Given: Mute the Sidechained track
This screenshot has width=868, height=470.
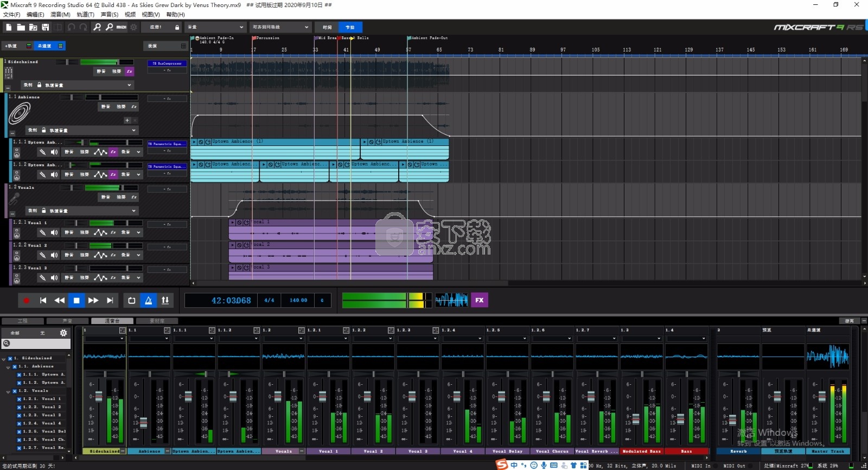Looking at the screenshot, I should 101,71.
